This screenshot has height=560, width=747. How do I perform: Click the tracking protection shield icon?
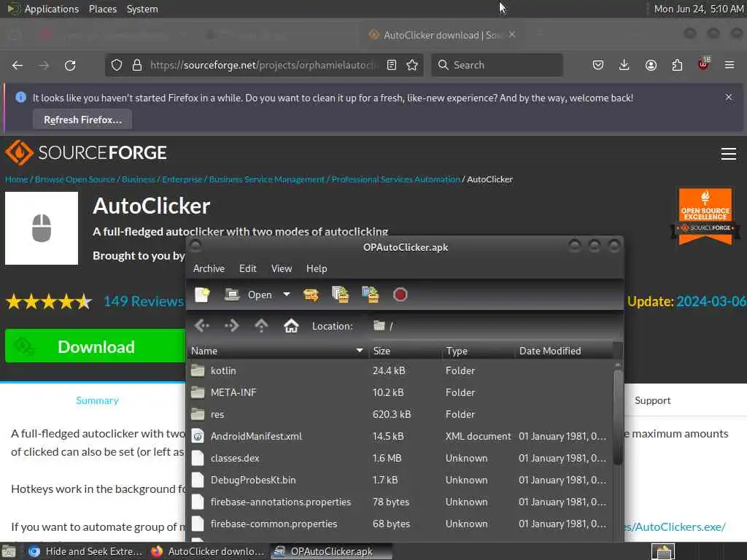117,65
